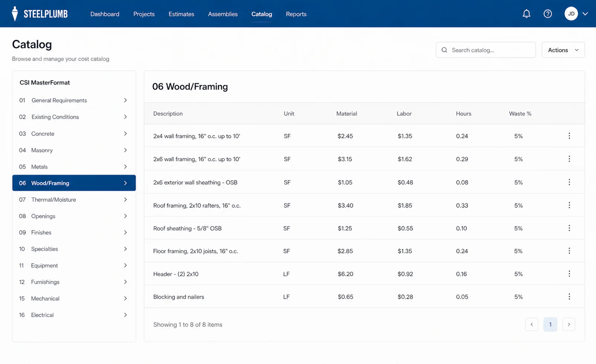Screen dimensions: 596x364
Task: Click the $0.48 labor cell
Action: 405,182
